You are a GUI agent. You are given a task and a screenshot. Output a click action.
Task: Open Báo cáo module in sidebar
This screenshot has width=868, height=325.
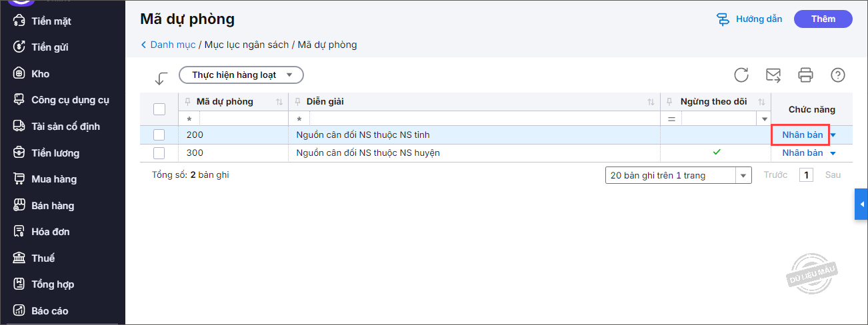tap(49, 311)
